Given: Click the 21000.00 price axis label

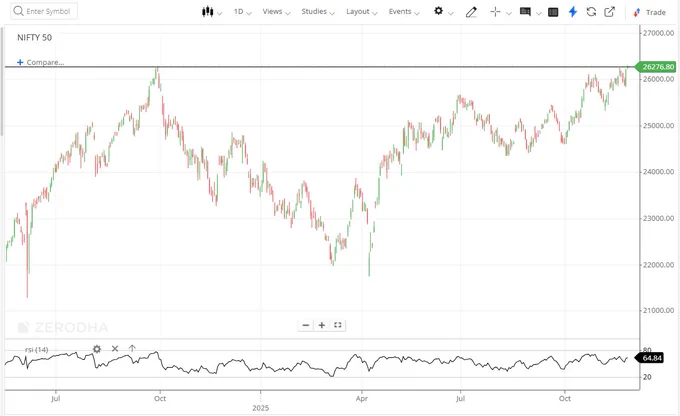Looking at the screenshot, I should click(658, 311).
